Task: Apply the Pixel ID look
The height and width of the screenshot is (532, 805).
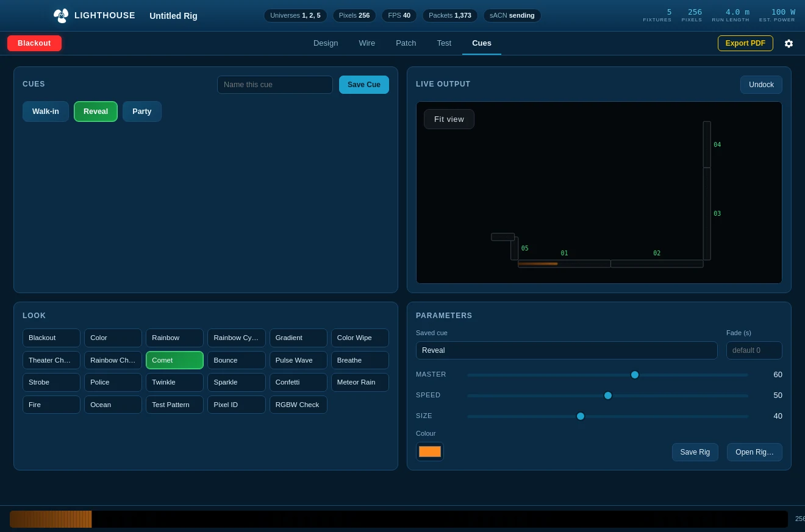Action: 236,405
